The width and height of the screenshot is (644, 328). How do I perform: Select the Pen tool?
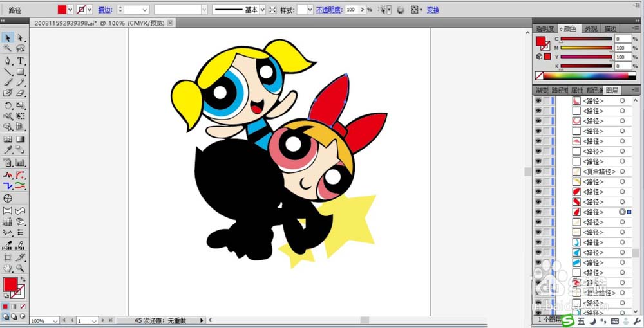[x=7, y=61]
